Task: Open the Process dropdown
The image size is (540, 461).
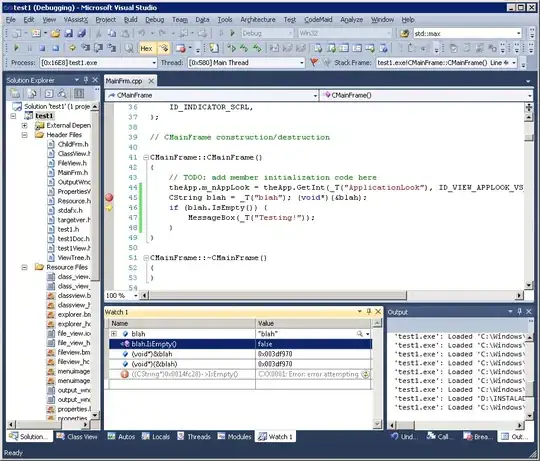Action: click(x=154, y=63)
